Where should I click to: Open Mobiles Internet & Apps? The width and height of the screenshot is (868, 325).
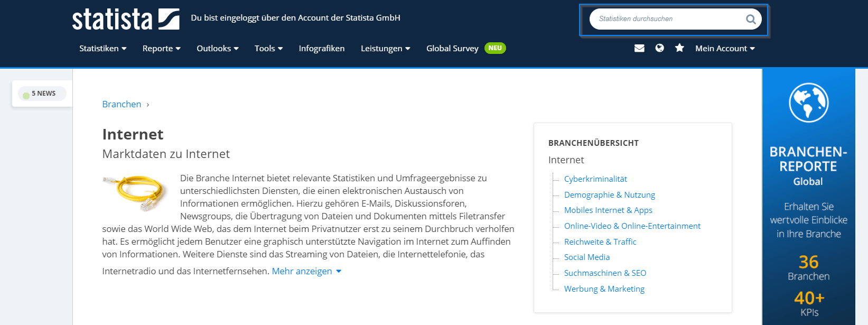click(608, 210)
